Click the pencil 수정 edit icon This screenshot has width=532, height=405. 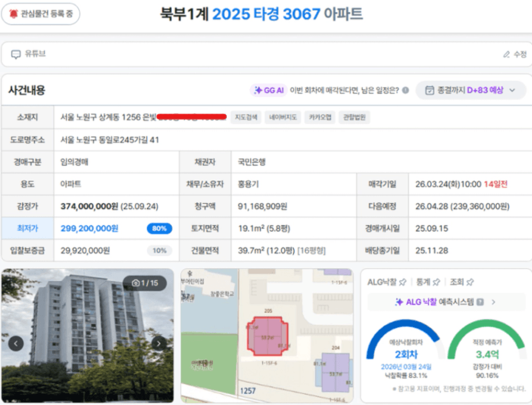(506, 54)
